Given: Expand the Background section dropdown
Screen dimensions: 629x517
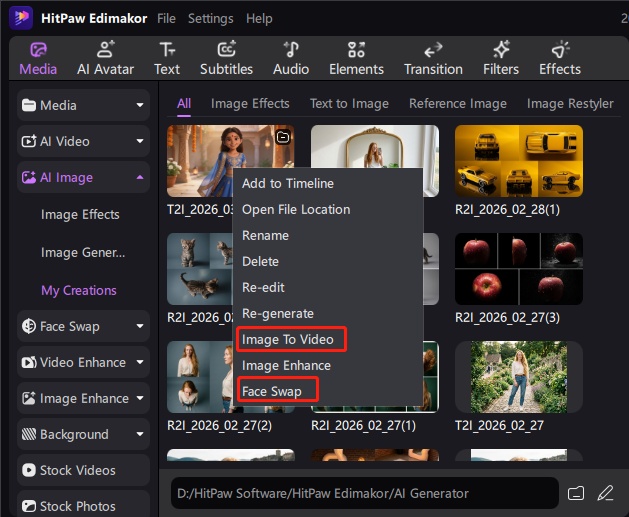Looking at the screenshot, I should pyautogui.click(x=140, y=434).
